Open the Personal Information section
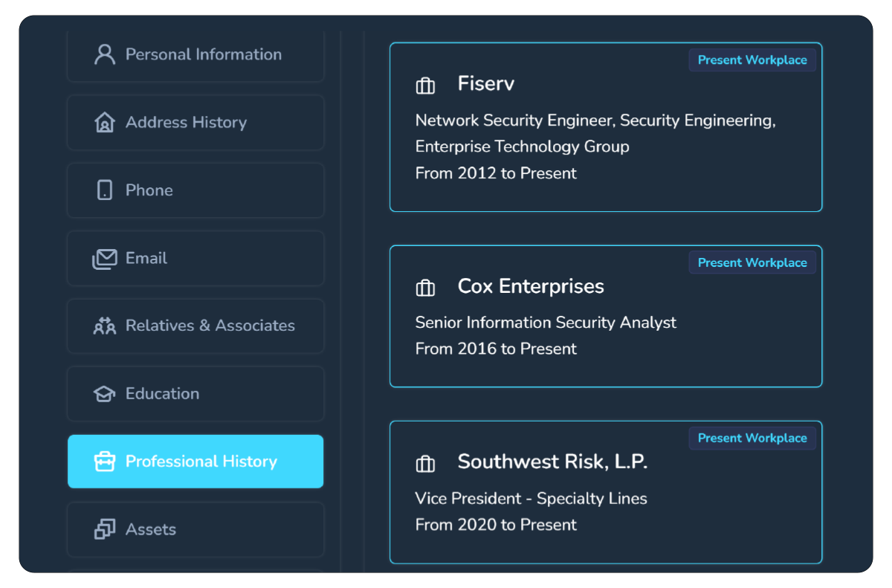 point(195,54)
